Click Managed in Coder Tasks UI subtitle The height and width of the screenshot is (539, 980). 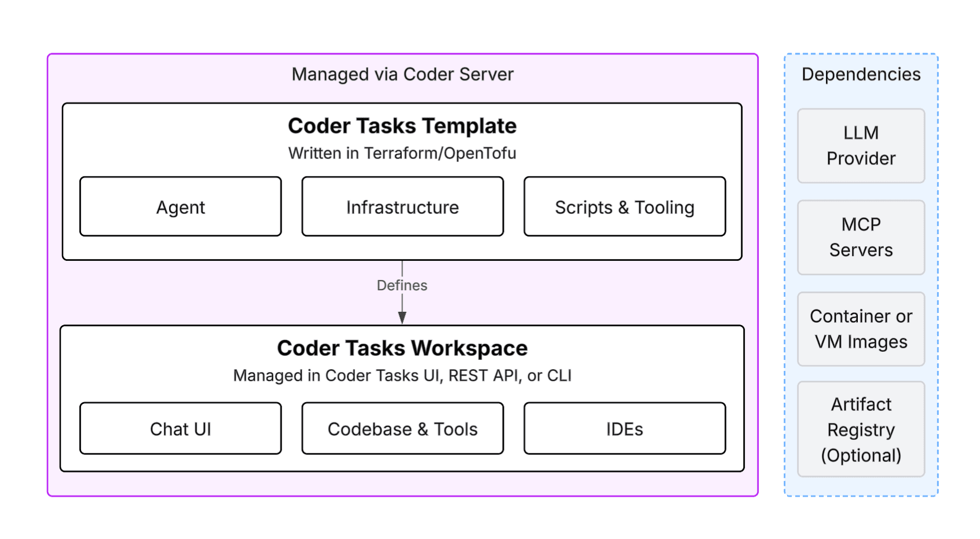click(x=403, y=376)
